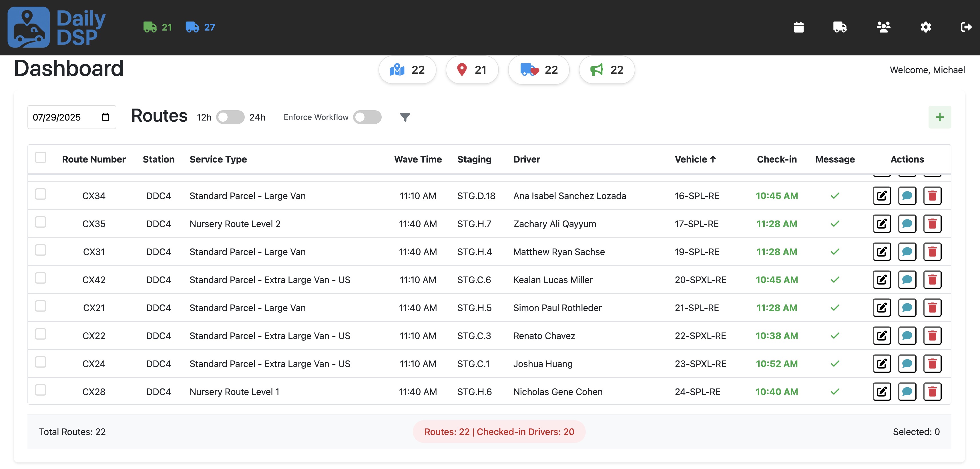
Task: Enable the Enforce Workflow toggle
Action: 367,117
